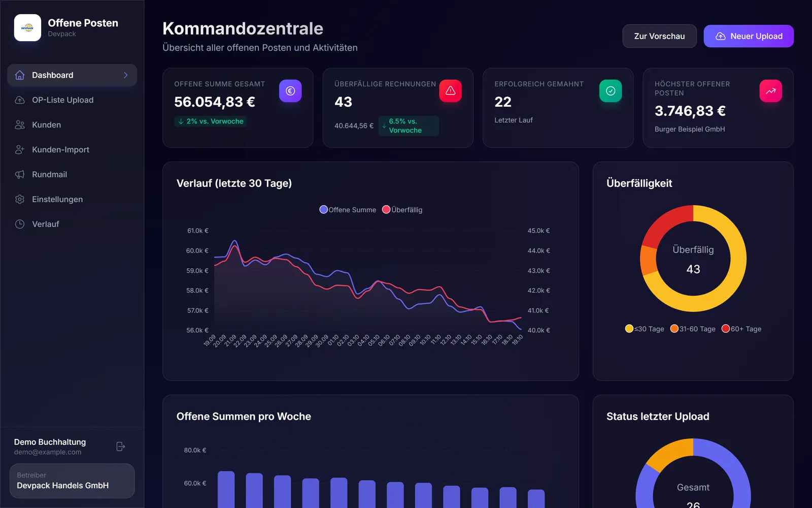
Task: Click the Devpack logo icon in sidebar
Action: pyautogui.click(x=27, y=27)
